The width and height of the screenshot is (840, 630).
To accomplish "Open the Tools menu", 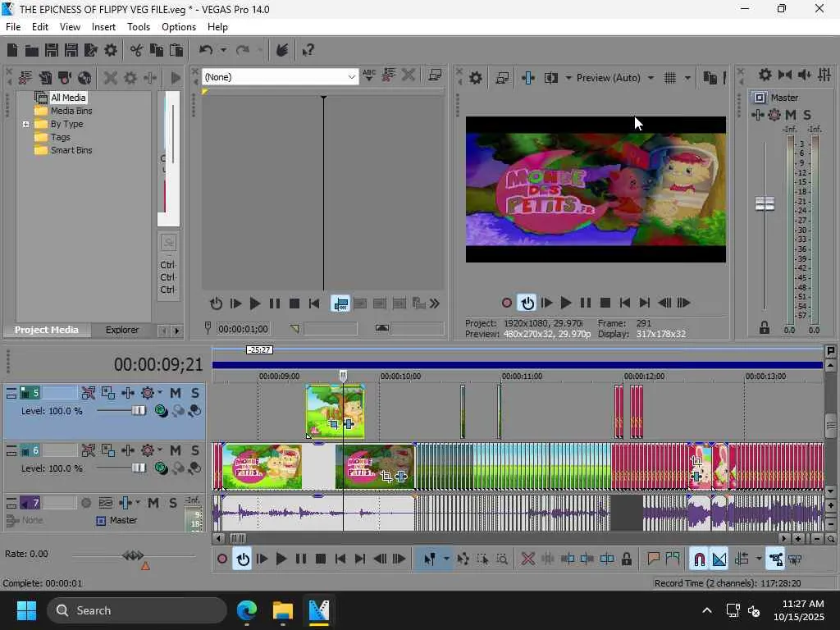I will pyautogui.click(x=138, y=27).
